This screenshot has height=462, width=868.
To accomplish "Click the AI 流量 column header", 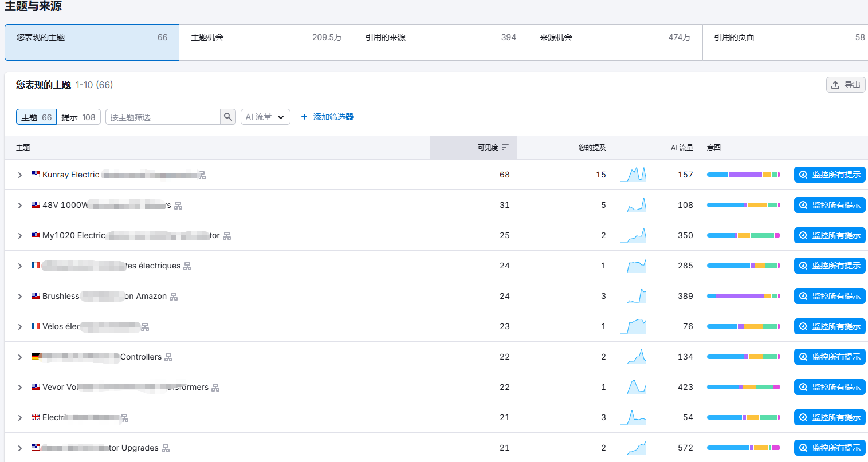I will [682, 147].
